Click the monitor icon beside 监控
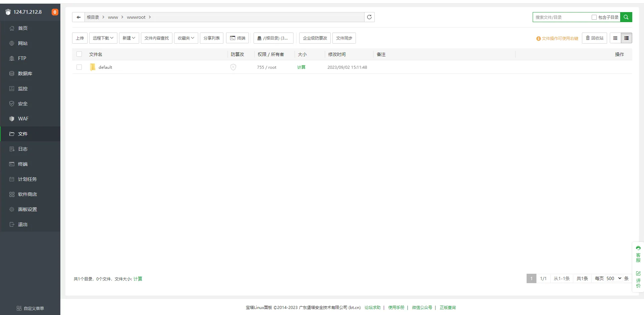644x315 pixels. click(x=12, y=89)
